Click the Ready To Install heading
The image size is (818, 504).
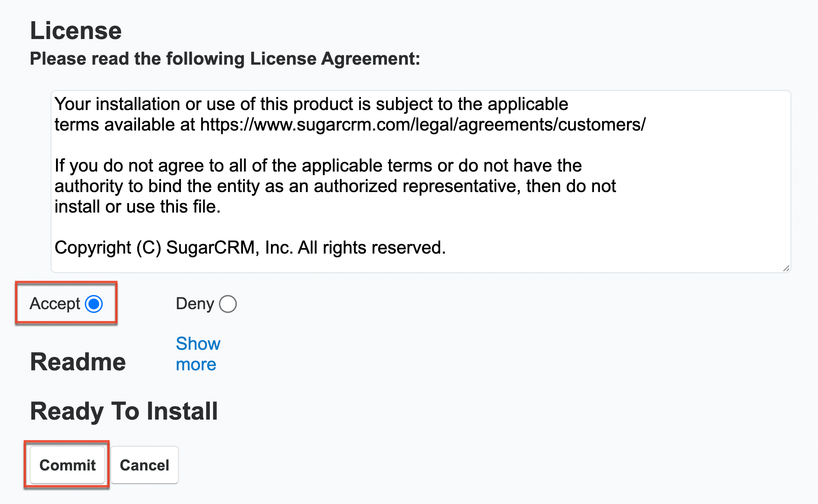(123, 411)
